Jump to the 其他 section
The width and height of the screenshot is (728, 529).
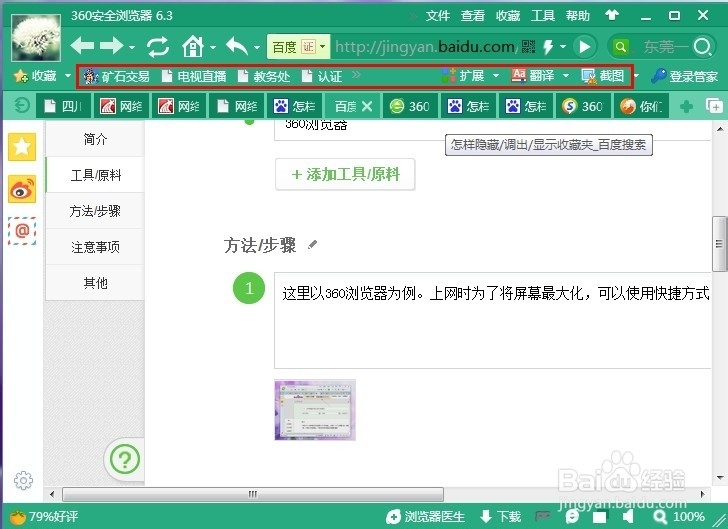[95, 282]
